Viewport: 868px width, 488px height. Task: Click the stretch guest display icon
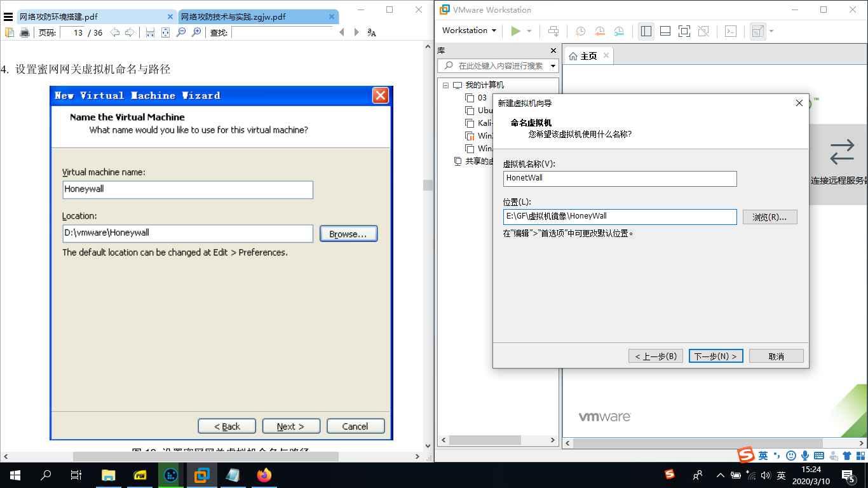pos(757,30)
